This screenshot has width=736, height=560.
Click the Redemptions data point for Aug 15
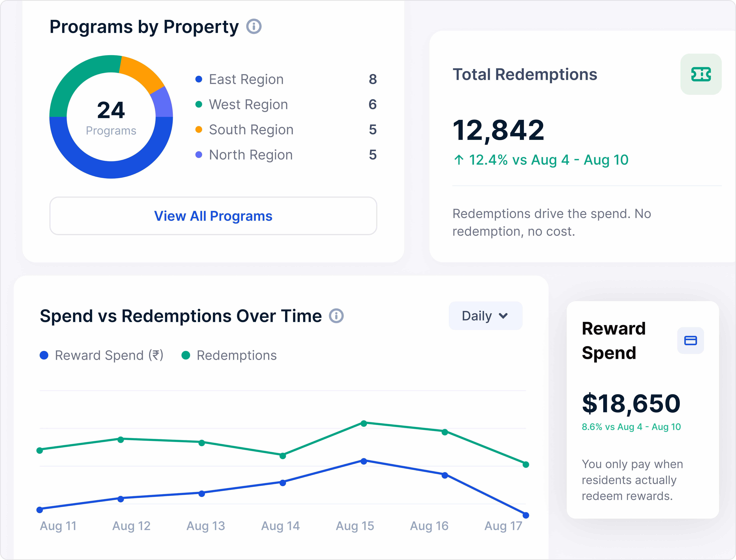364,423
